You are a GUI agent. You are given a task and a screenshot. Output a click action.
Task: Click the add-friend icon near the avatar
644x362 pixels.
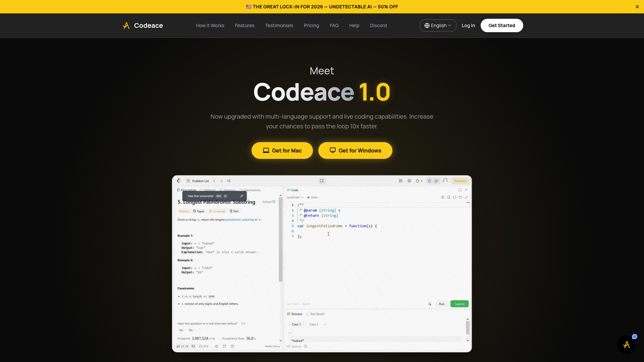click(436, 181)
